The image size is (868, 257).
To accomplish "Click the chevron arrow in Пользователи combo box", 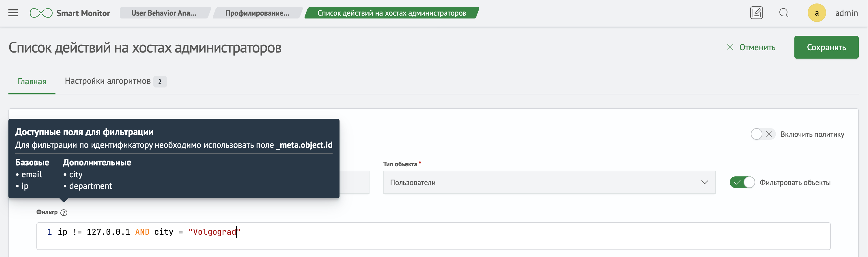I will click(x=704, y=183).
